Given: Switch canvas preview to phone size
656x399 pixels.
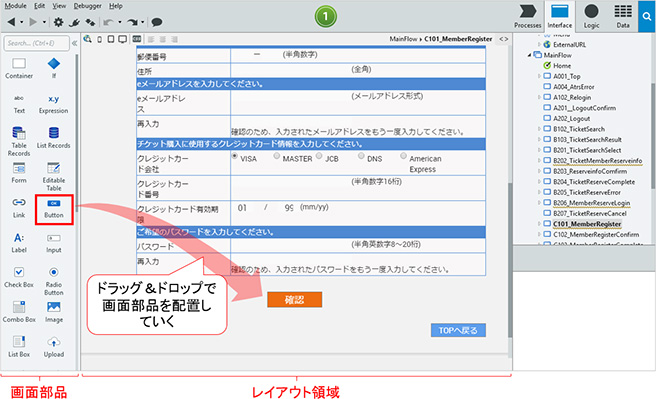Looking at the screenshot, I should [x=100, y=39].
